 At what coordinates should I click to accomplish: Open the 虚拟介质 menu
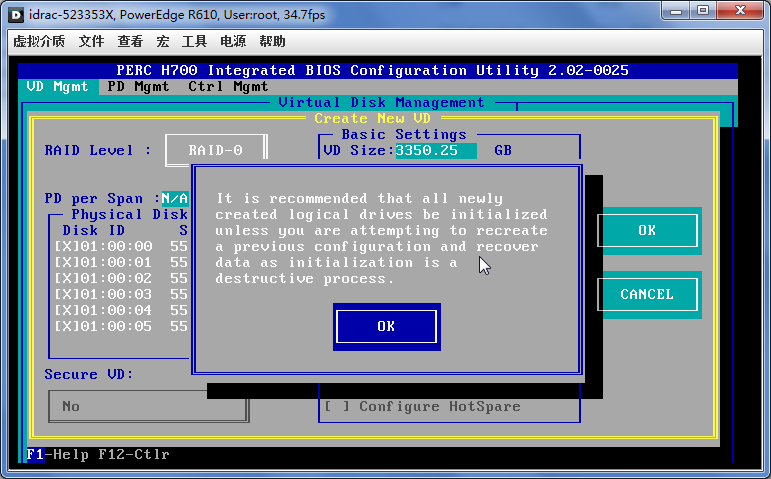coord(39,41)
